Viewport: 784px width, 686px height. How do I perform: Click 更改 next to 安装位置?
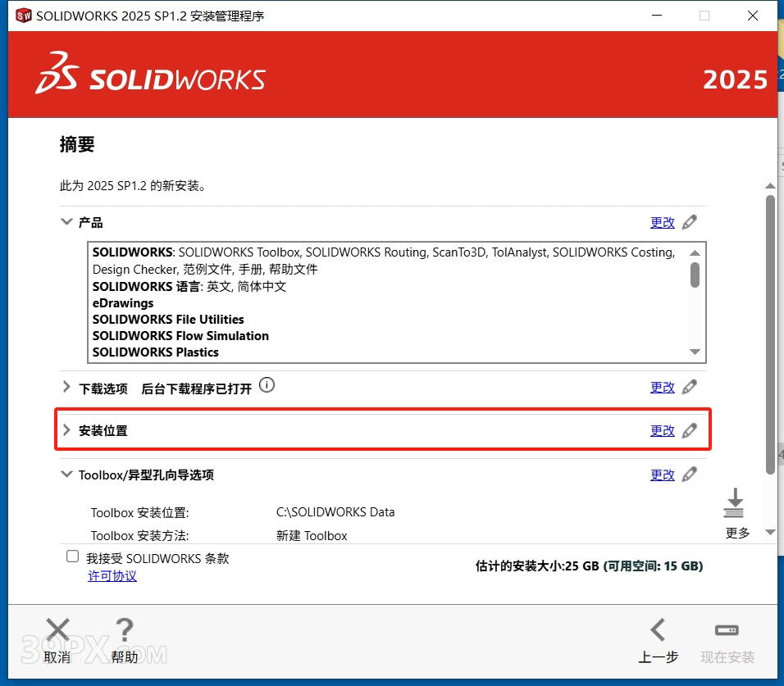[x=663, y=429]
